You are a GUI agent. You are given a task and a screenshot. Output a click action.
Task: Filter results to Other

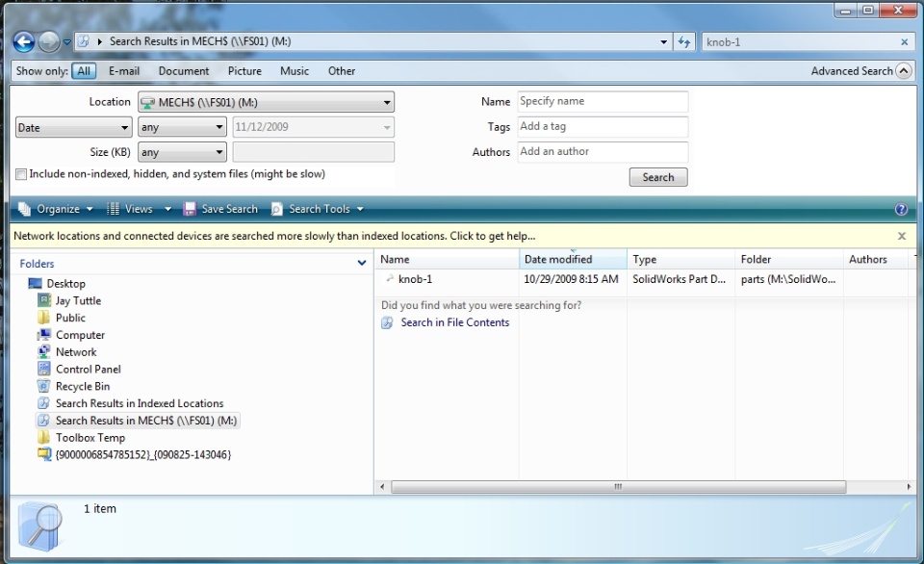341,70
